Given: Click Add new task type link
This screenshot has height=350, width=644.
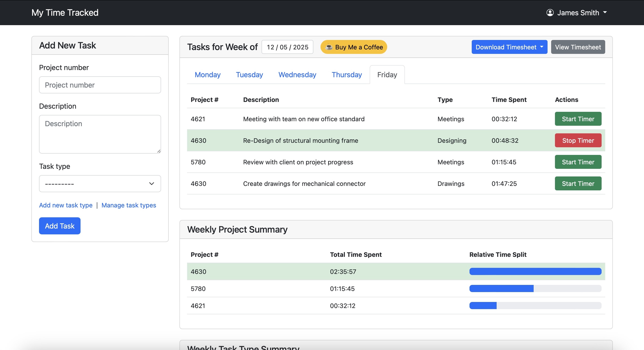Looking at the screenshot, I should point(66,205).
